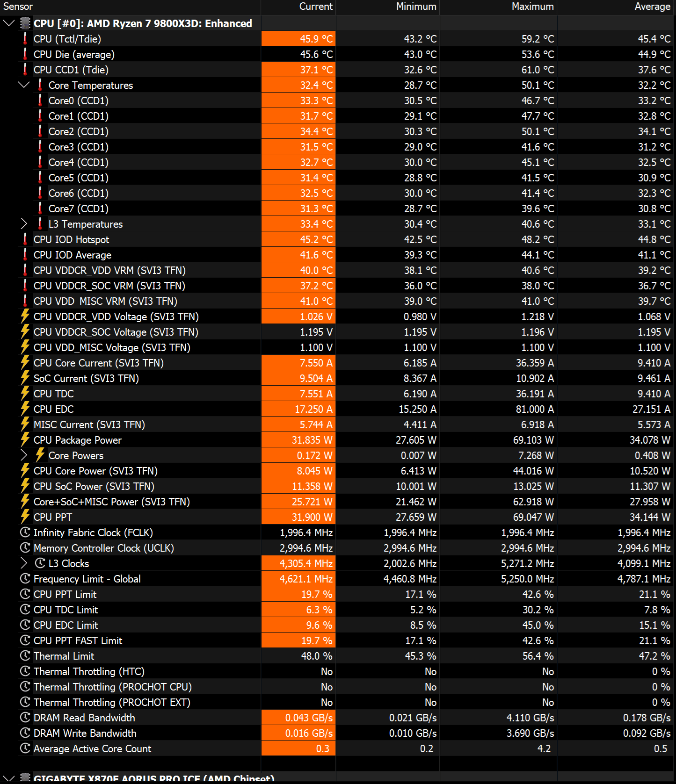Click the Minimum column header
This screenshot has width=676, height=784.
coord(388,7)
